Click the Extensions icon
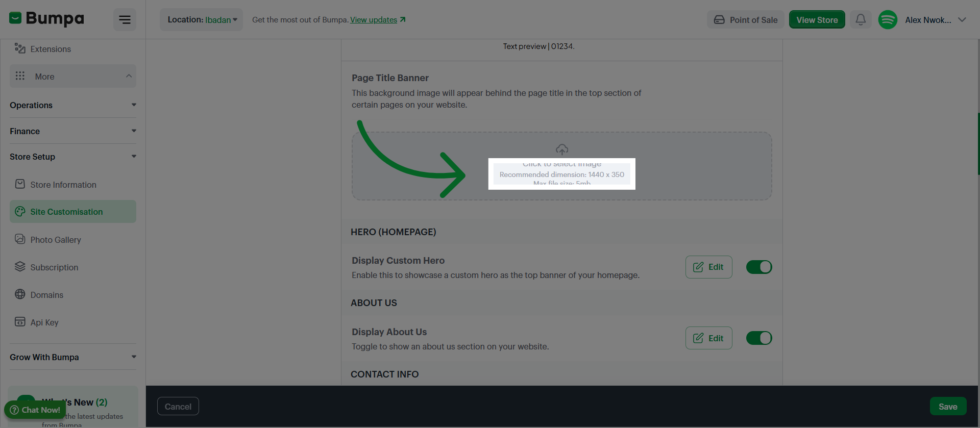 click(20, 48)
